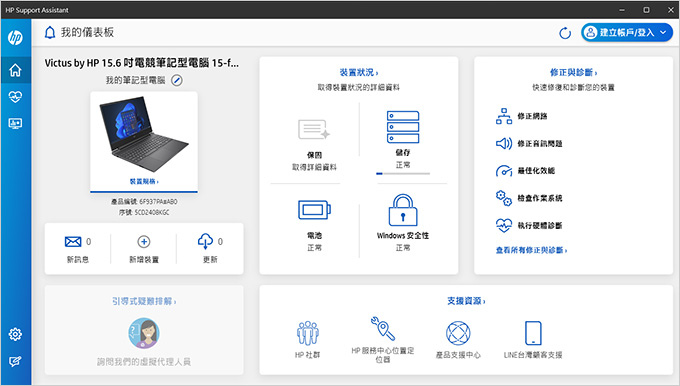Click the HP 社群 label
680x386 pixels.
(x=307, y=355)
